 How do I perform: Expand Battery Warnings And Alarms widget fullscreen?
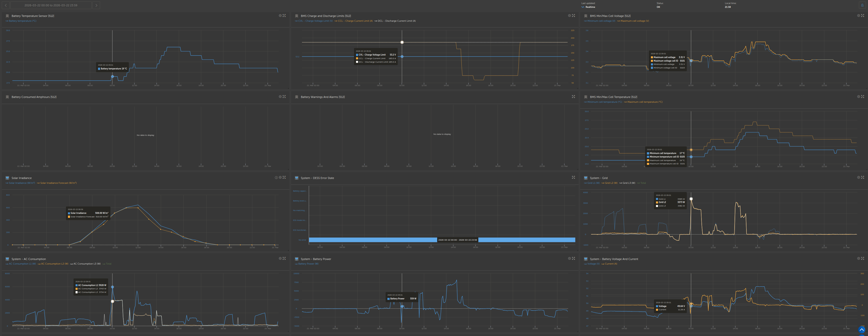pyautogui.click(x=574, y=97)
